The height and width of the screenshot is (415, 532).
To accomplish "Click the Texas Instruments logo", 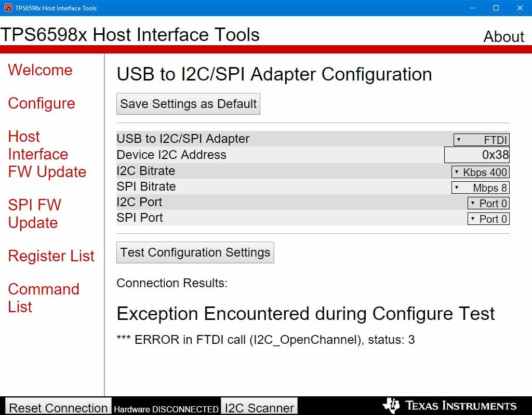I will [x=449, y=406].
